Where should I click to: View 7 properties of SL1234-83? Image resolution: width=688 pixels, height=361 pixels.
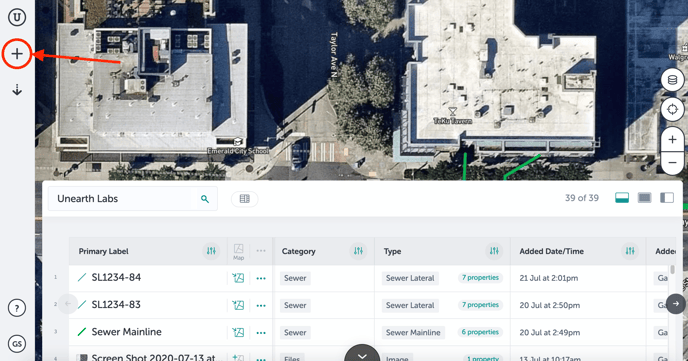tap(480, 305)
